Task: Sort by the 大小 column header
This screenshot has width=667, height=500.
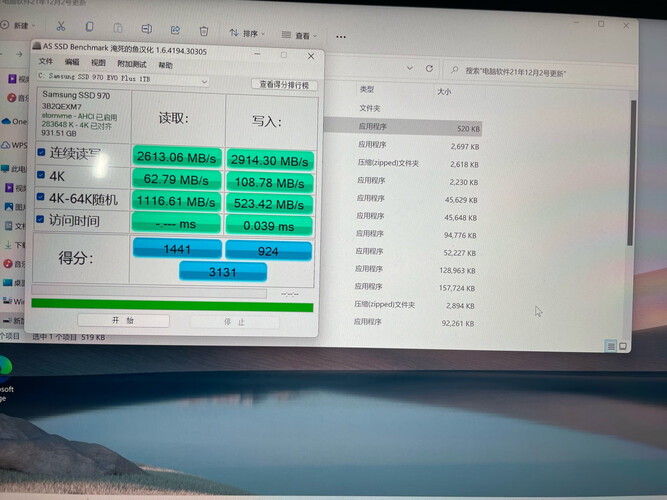Action: [x=444, y=91]
